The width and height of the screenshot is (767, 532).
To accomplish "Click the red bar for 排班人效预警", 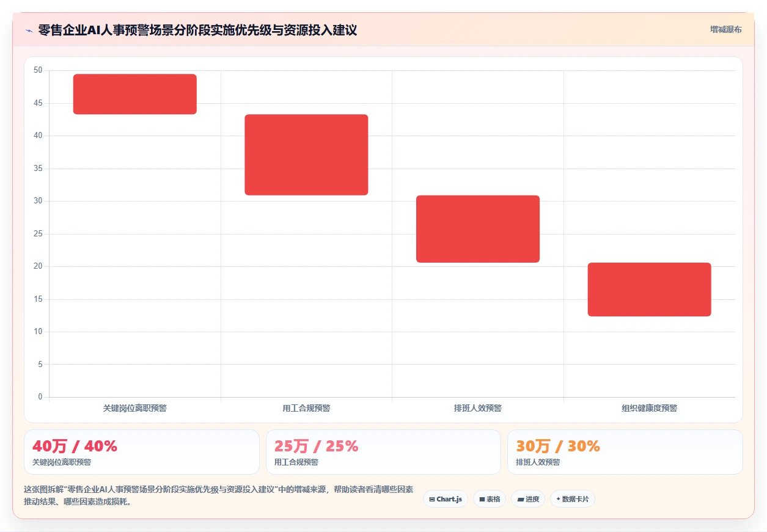I will click(x=478, y=229).
